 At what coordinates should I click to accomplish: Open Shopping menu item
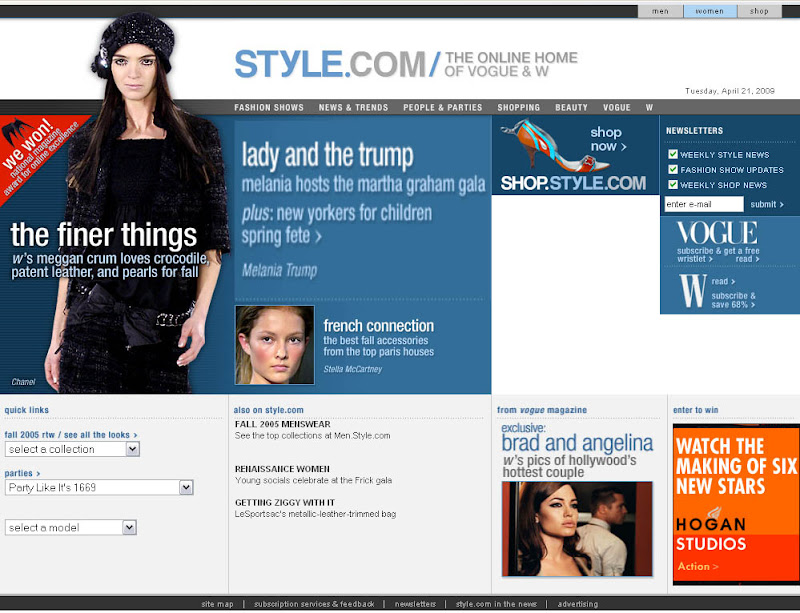tap(518, 107)
